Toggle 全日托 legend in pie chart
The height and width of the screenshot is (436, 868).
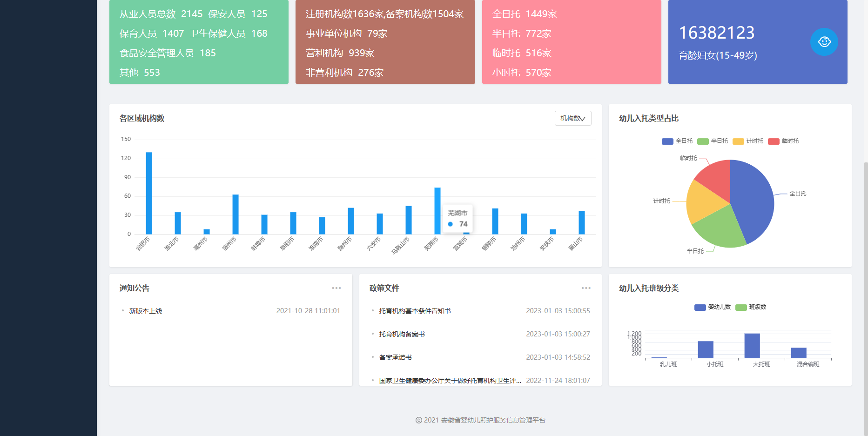[677, 141]
